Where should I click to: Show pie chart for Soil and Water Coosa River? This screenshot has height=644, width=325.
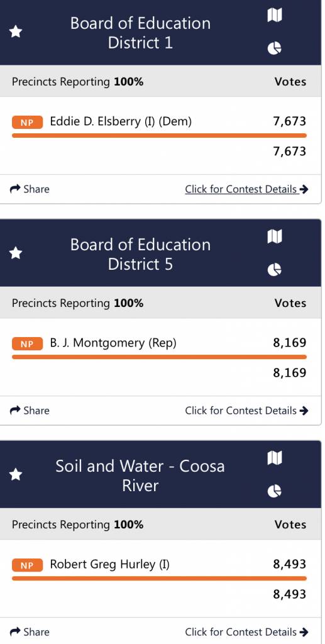275,491
